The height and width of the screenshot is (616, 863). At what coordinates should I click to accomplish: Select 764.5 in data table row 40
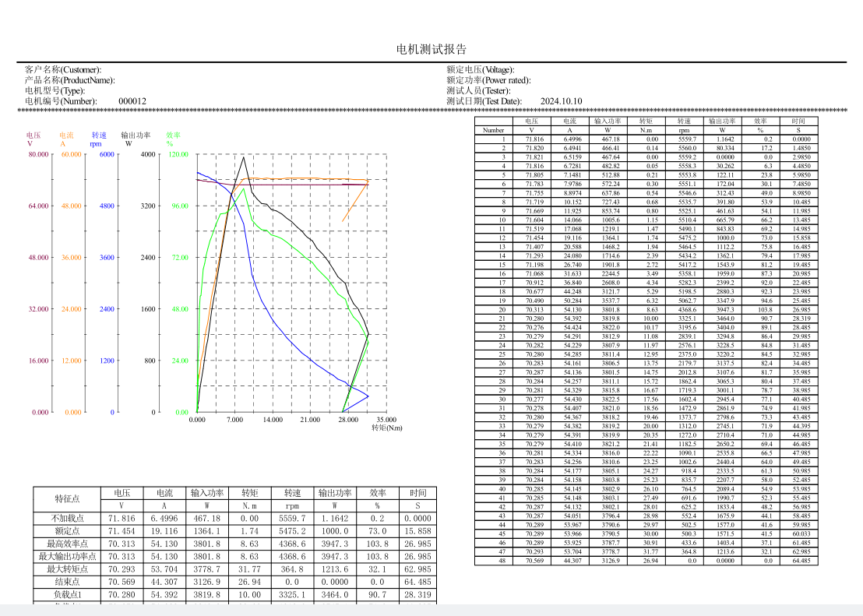[689, 489]
